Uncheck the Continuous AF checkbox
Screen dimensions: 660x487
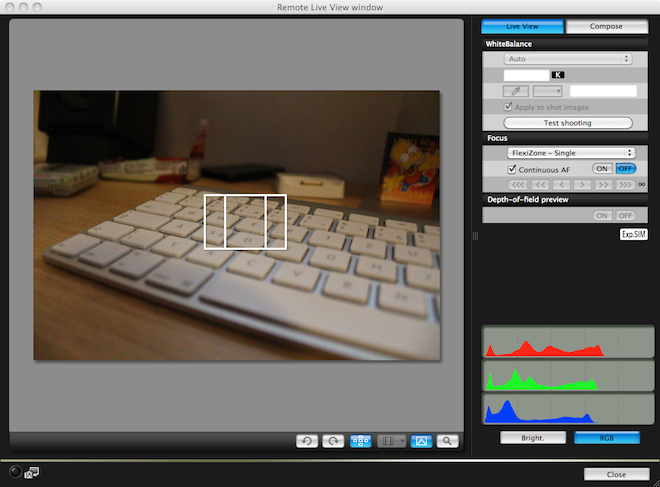pos(512,169)
